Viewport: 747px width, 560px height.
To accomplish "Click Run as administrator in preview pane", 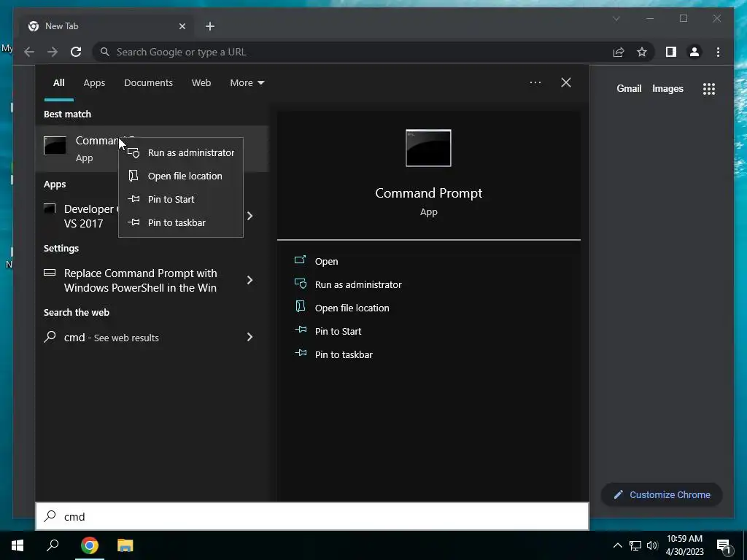I will click(358, 285).
